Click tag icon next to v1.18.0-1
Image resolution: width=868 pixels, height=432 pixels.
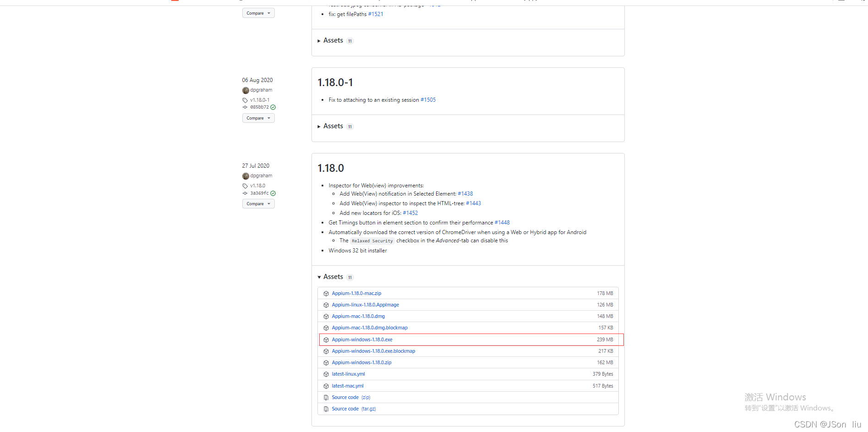point(245,100)
